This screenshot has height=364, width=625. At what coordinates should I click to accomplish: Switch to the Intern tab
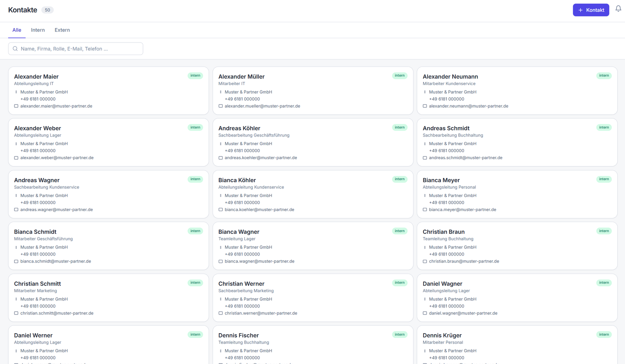(38, 30)
